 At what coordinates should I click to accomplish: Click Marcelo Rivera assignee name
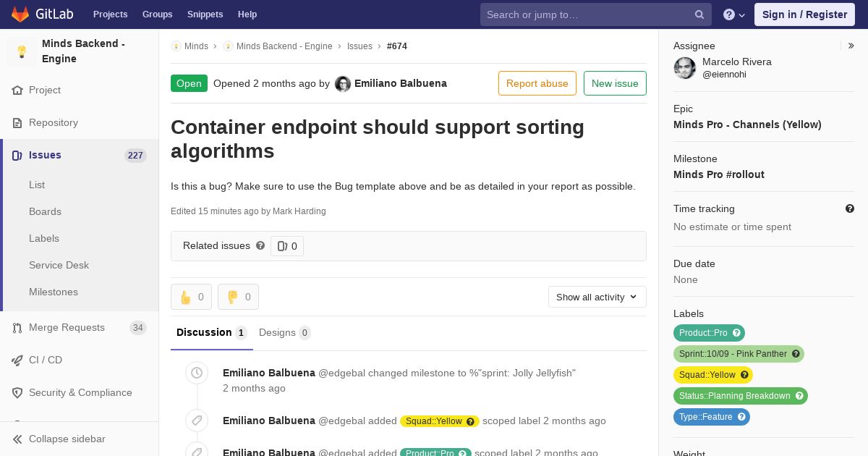[737, 62]
